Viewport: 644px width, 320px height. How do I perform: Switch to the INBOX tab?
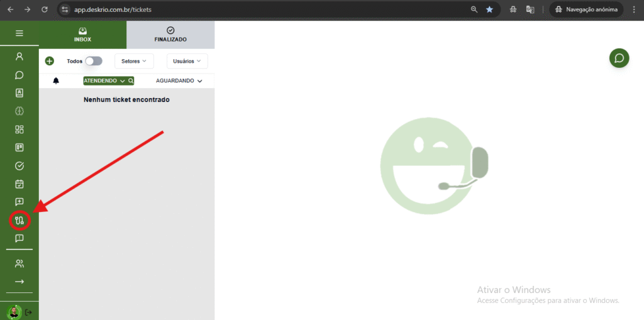click(82, 35)
